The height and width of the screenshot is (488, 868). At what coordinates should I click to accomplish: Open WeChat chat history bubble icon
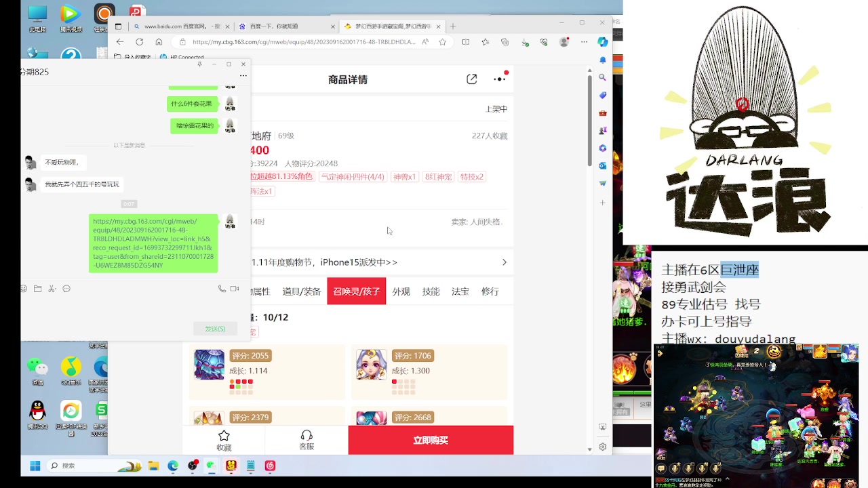pos(66,289)
